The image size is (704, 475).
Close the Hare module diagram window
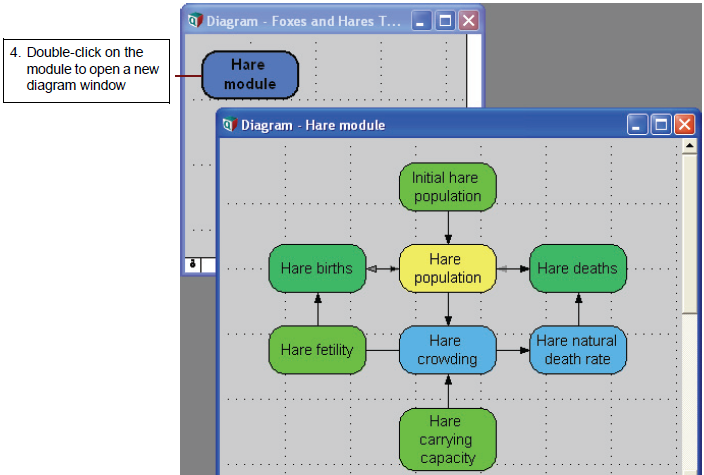point(684,124)
